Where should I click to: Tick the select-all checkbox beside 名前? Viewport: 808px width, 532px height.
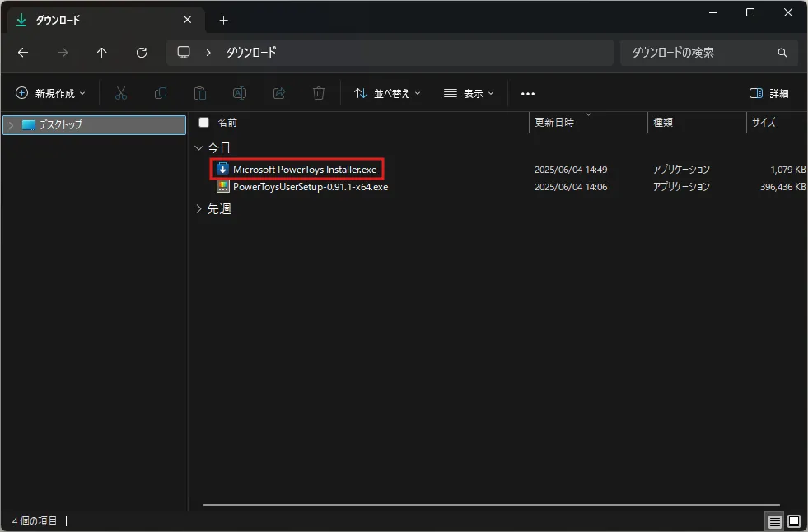[x=204, y=122]
